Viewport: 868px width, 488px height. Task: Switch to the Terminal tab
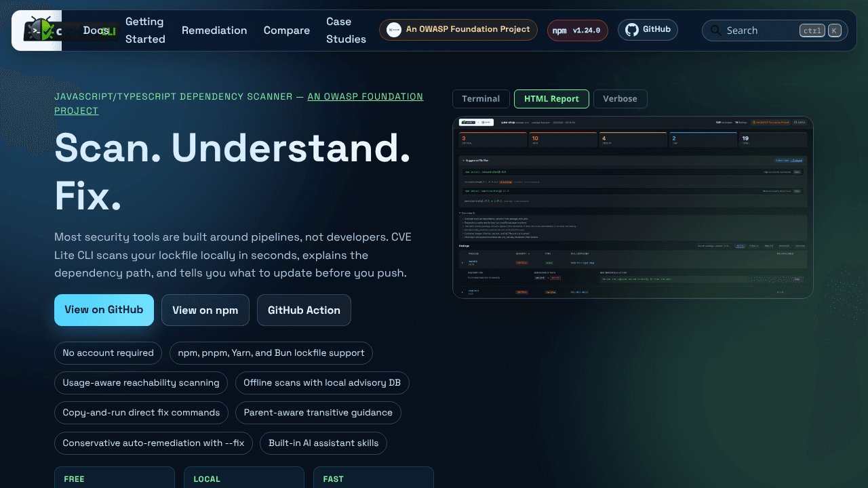[481, 99]
